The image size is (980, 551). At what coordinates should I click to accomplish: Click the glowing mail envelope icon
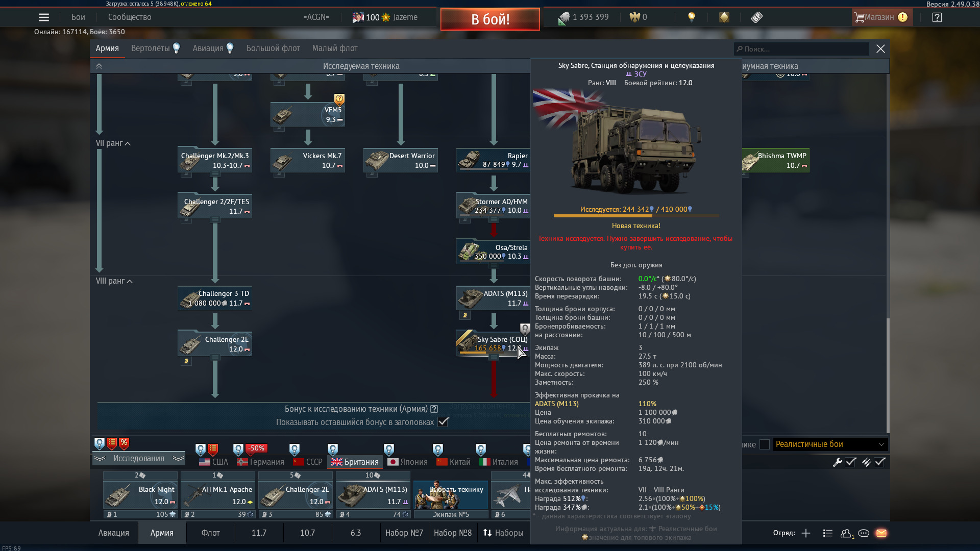881,533
